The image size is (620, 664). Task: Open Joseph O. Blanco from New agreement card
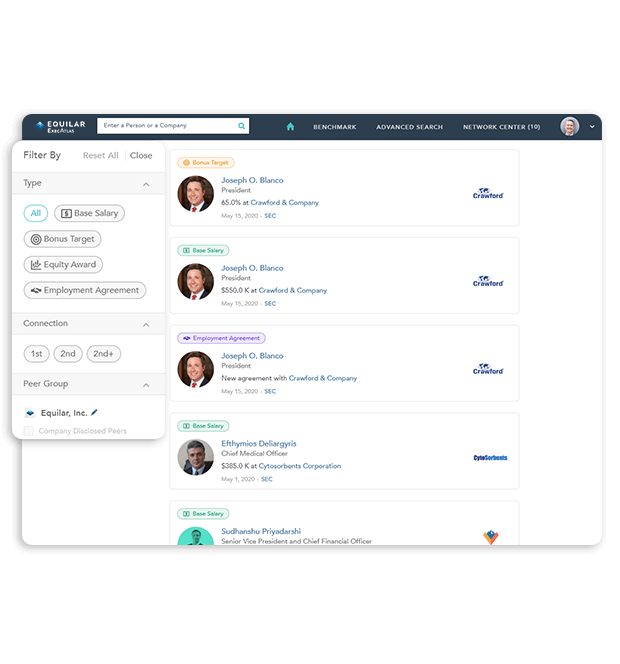[252, 356]
